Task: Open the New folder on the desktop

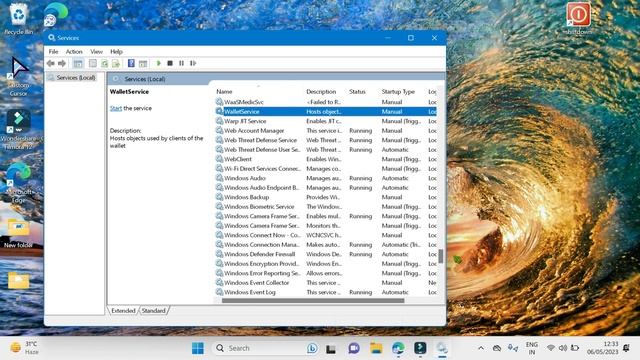Action: (x=18, y=233)
